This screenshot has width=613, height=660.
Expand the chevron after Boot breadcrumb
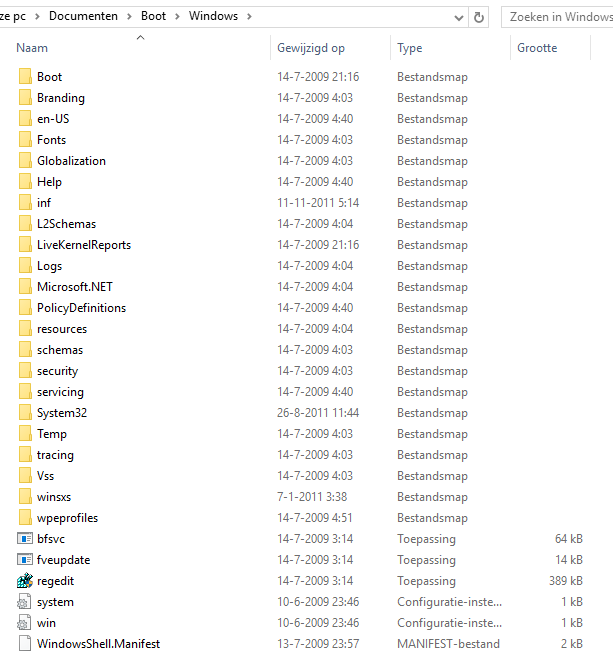pos(177,16)
